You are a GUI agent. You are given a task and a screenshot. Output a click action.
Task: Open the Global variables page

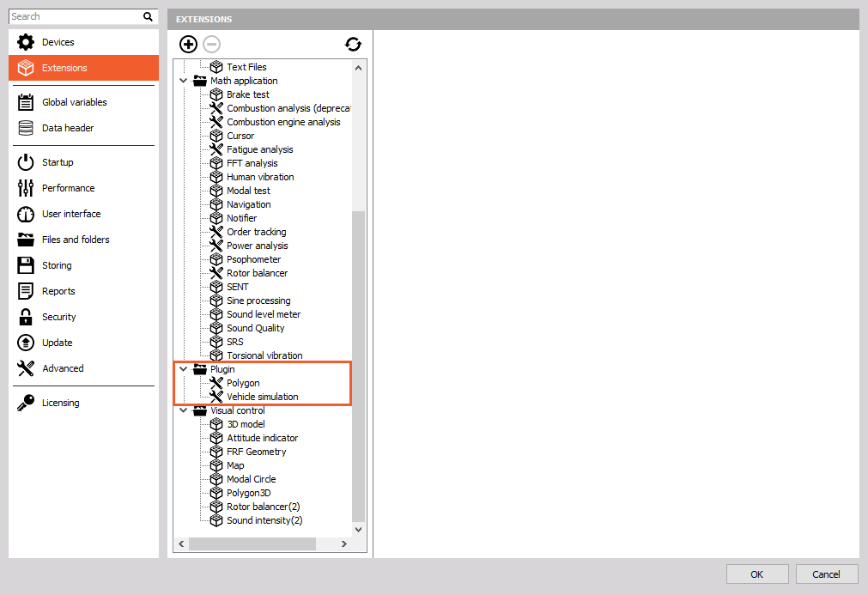[x=83, y=102]
